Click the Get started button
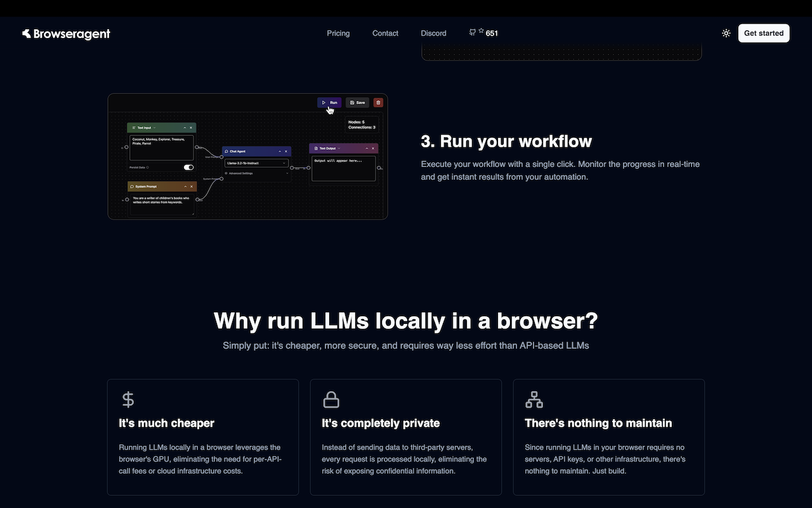The width and height of the screenshot is (812, 508). [764, 32]
